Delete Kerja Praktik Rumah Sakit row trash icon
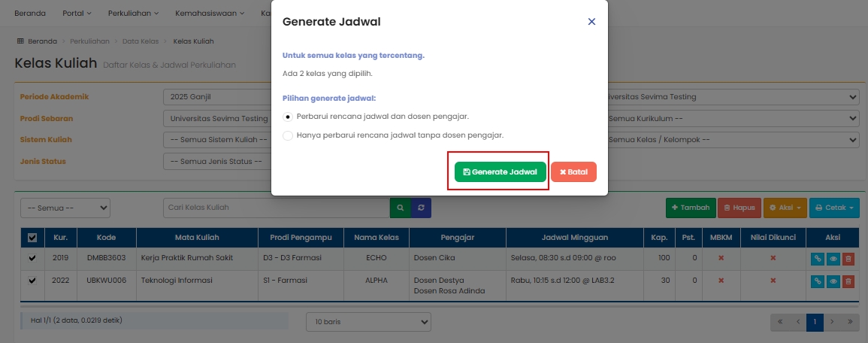This screenshot has height=343, width=868. pos(848,259)
